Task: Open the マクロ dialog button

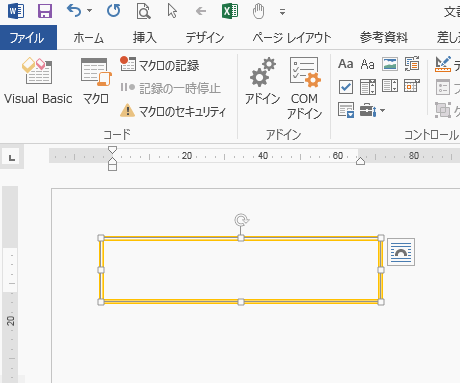Action: 96,81
